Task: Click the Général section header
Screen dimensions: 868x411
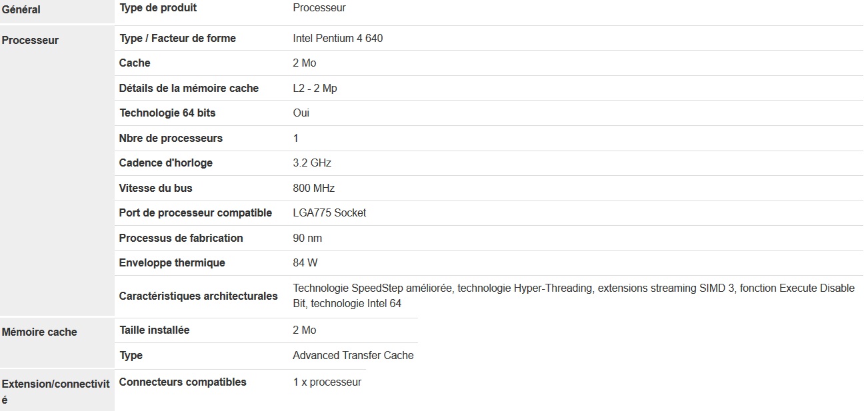Action: pos(21,9)
